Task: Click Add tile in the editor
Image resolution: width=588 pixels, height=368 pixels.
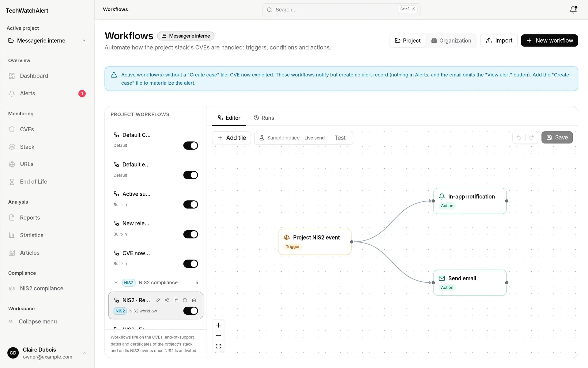Action: (232, 138)
